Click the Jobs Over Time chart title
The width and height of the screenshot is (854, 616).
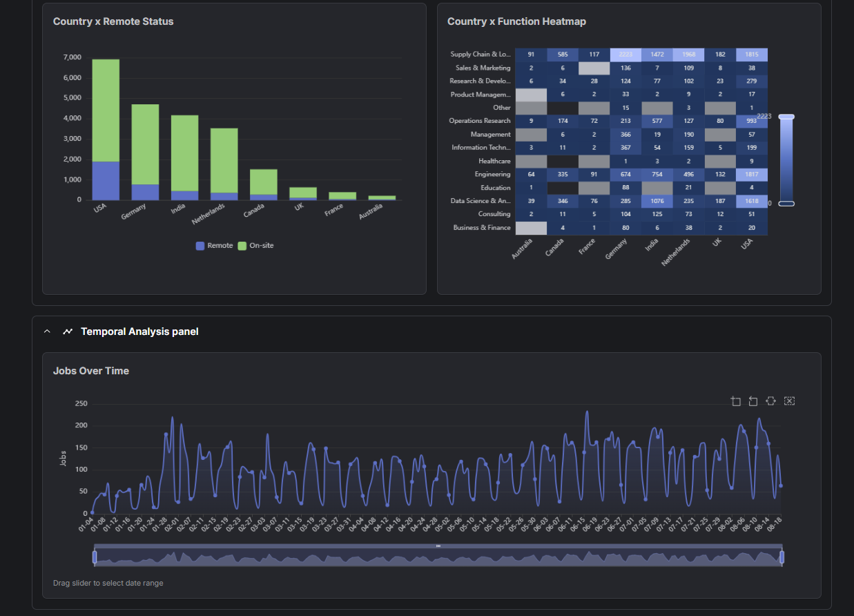point(91,371)
